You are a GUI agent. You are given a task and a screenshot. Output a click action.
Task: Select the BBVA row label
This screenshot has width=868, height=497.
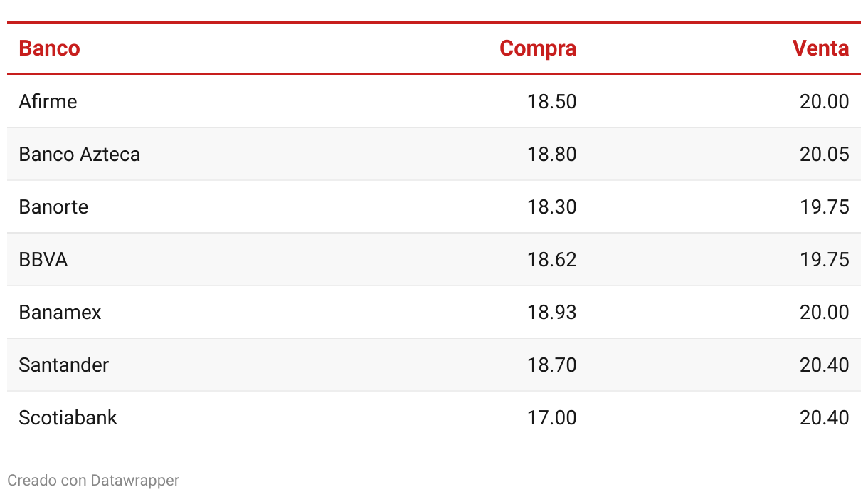tap(43, 259)
